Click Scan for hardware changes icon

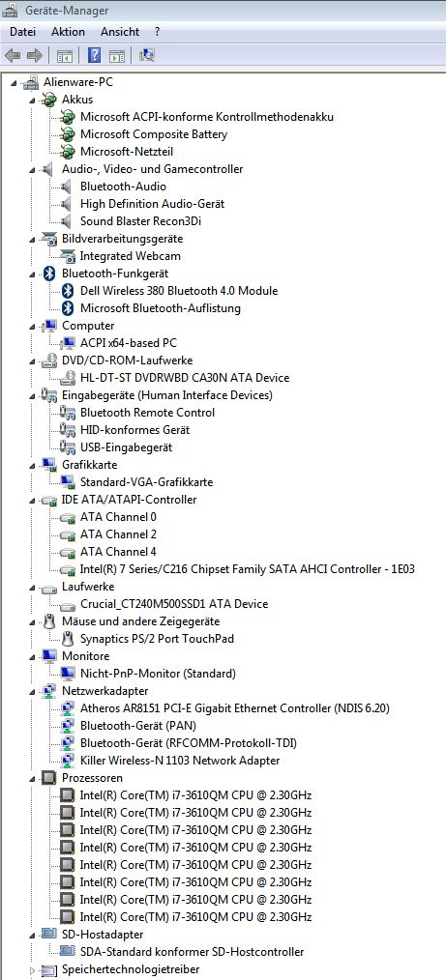pyautogui.click(x=147, y=56)
